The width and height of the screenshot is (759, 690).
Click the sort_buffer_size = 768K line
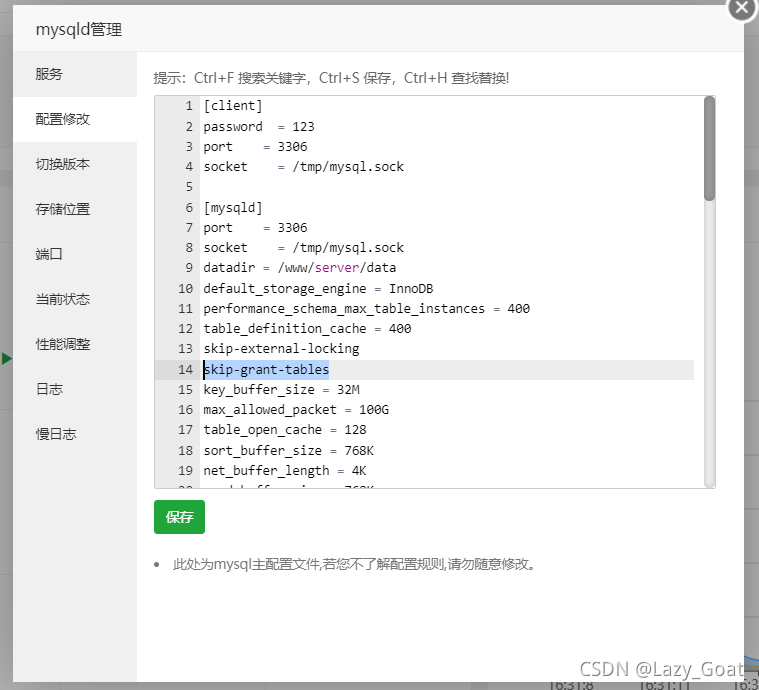coord(288,451)
